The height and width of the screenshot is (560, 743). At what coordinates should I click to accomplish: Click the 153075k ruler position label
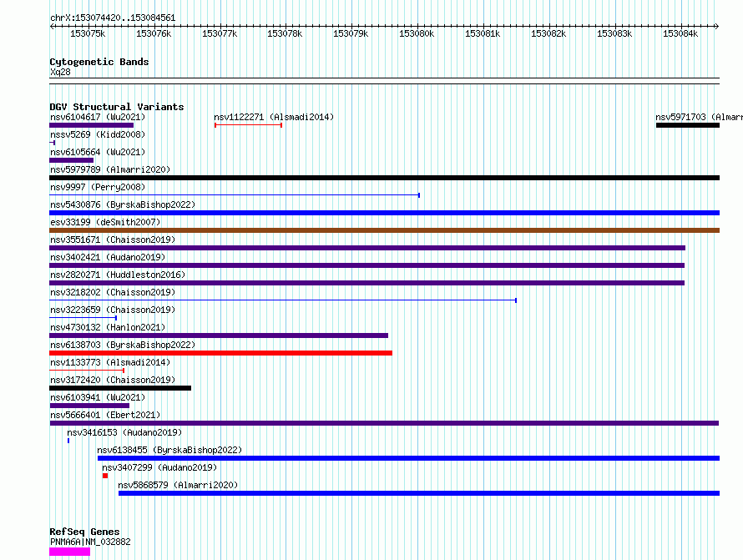tap(88, 33)
